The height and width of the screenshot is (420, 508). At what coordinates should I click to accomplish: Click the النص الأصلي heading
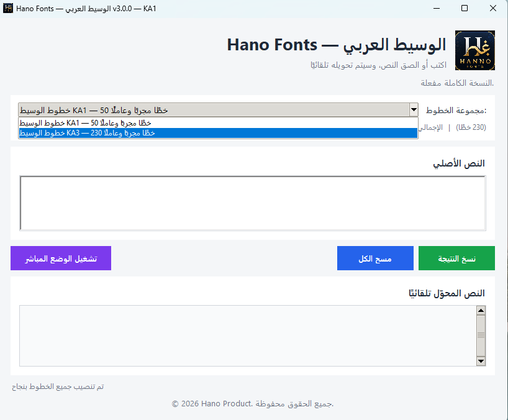point(459,163)
